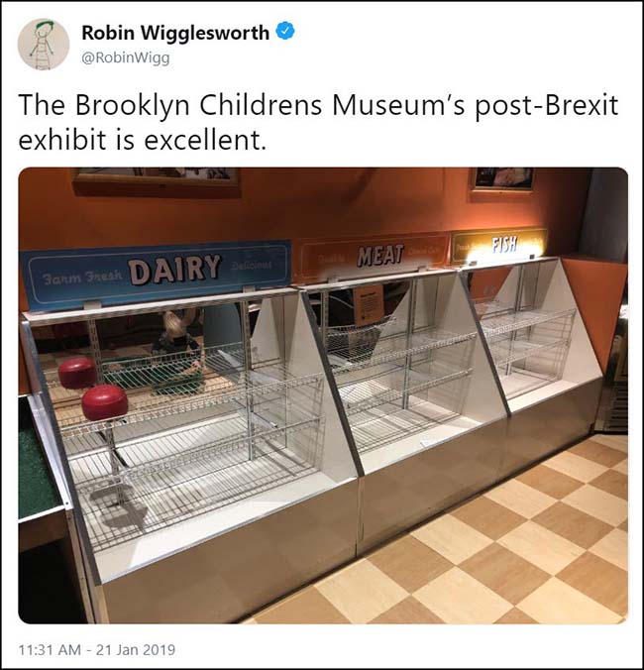This screenshot has height=670, width=644.
Task: Click the blue verified badge
Action: tap(285, 31)
